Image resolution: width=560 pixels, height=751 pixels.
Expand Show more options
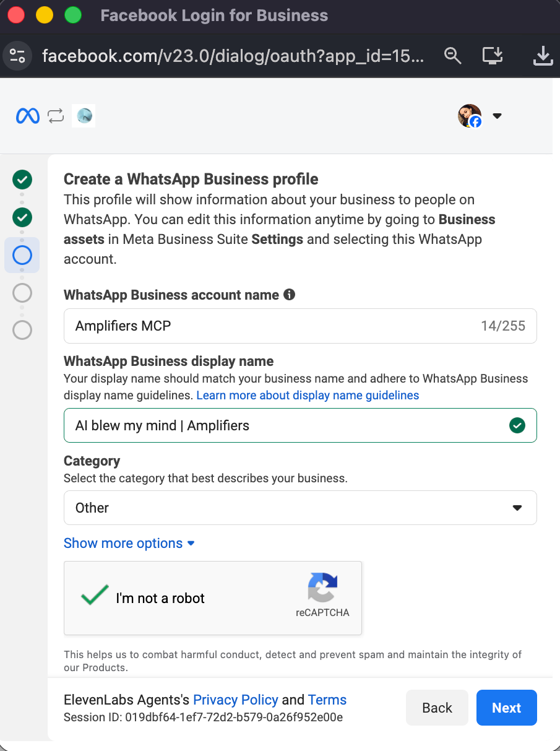(129, 543)
